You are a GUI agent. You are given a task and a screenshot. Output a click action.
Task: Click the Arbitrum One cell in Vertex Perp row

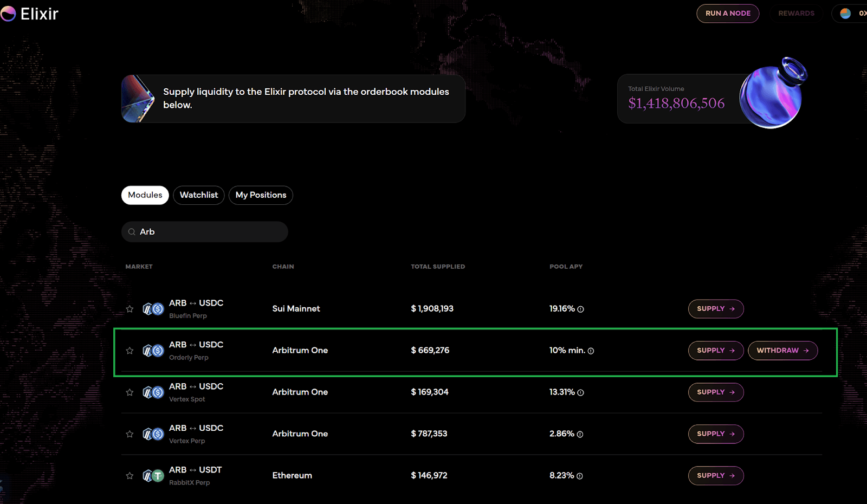click(300, 434)
